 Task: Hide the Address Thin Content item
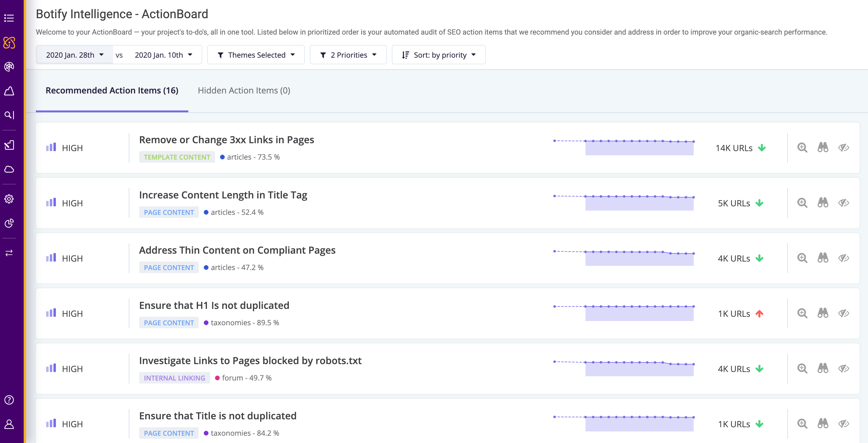tap(843, 258)
